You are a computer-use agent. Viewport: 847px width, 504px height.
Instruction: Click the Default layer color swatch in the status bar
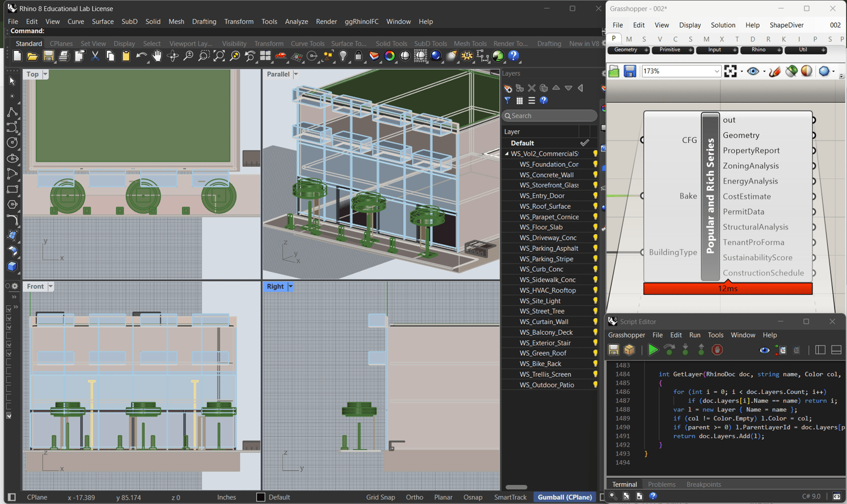click(x=260, y=497)
